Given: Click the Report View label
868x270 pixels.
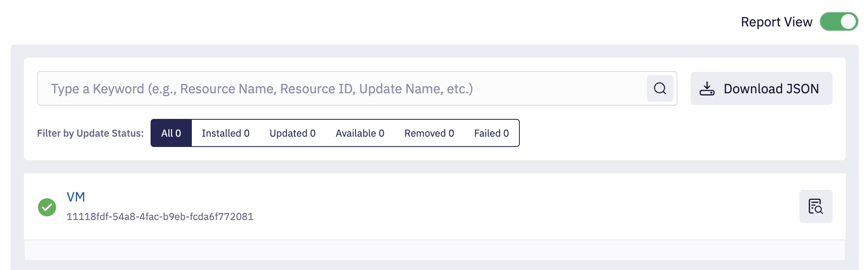Looking at the screenshot, I should coord(776,22).
